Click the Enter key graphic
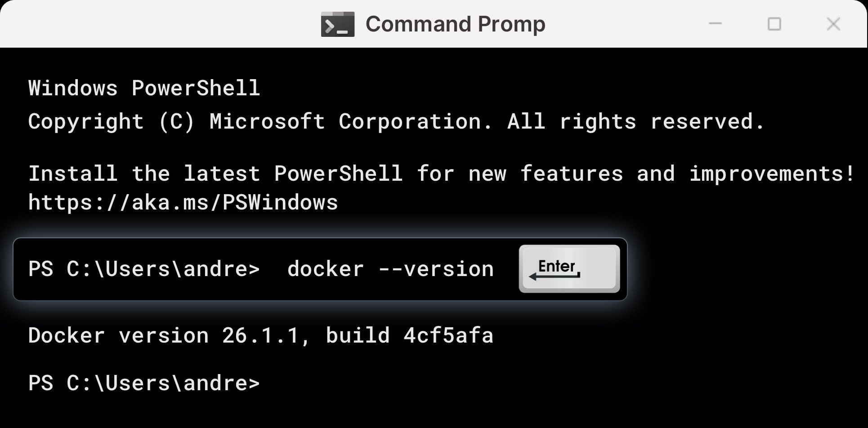The image size is (868, 428). [x=569, y=269]
